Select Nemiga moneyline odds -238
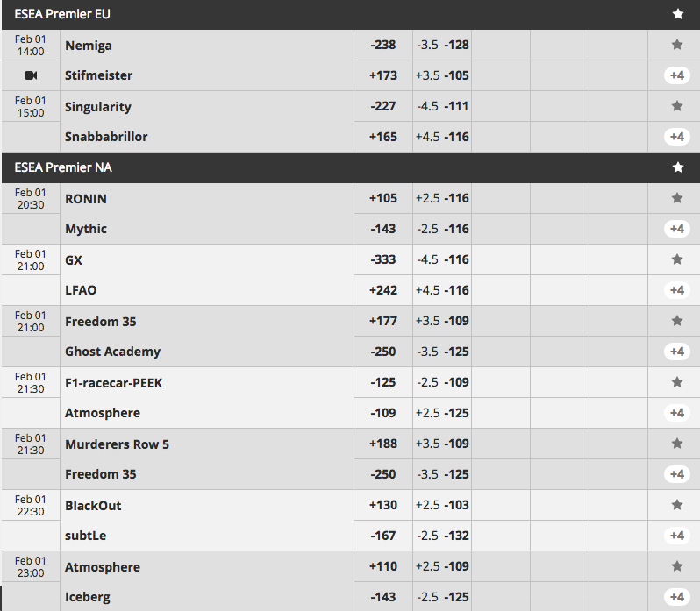 (383, 45)
